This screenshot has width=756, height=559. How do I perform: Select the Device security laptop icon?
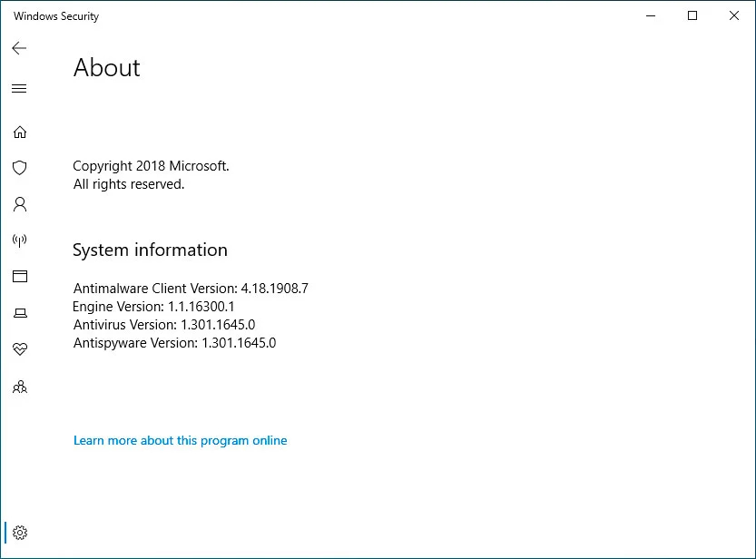click(x=19, y=312)
